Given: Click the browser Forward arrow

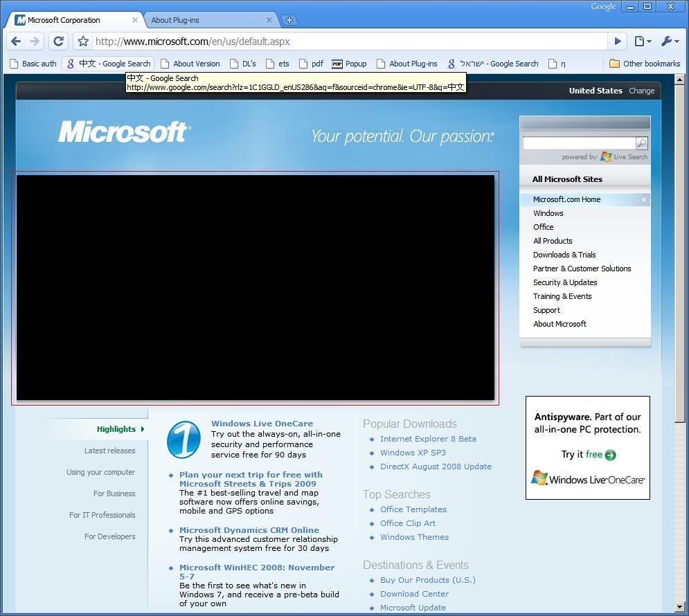Looking at the screenshot, I should click(x=34, y=42).
